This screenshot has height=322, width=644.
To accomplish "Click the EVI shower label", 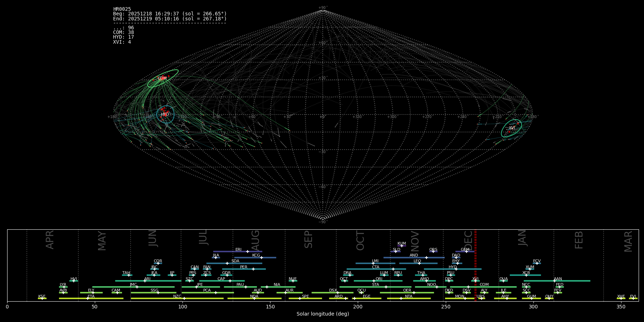I will click(x=633, y=297).
